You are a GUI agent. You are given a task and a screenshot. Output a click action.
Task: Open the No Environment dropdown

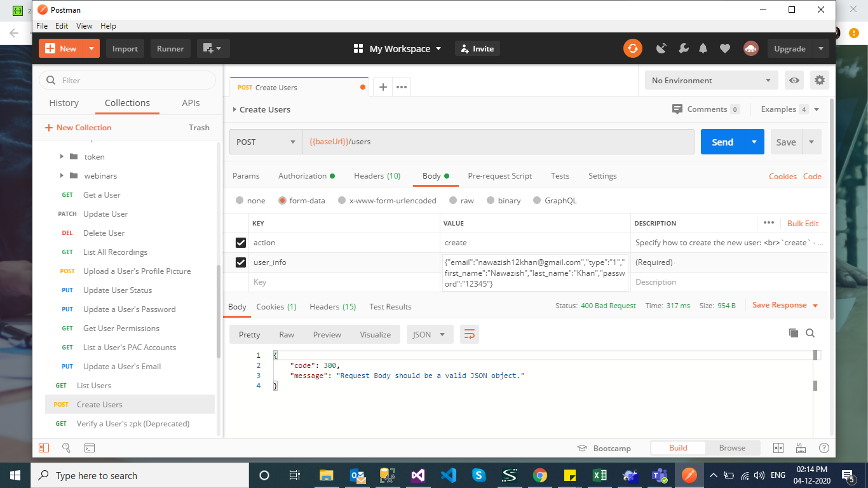(712, 81)
